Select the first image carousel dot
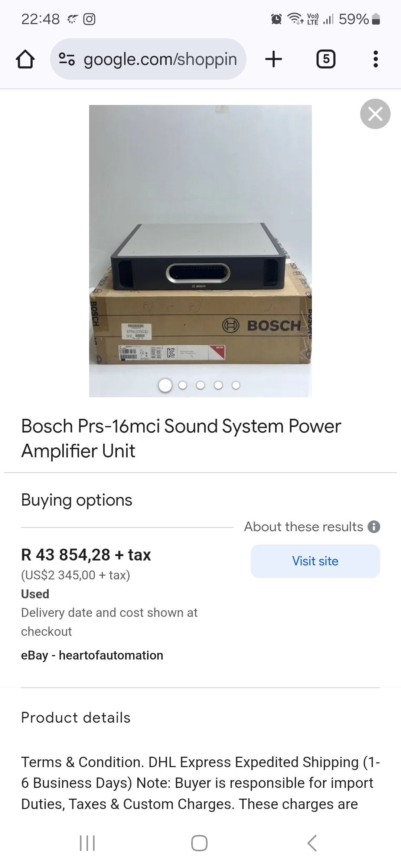The height and width of the screenshot is (868, 401). (165, 385)
